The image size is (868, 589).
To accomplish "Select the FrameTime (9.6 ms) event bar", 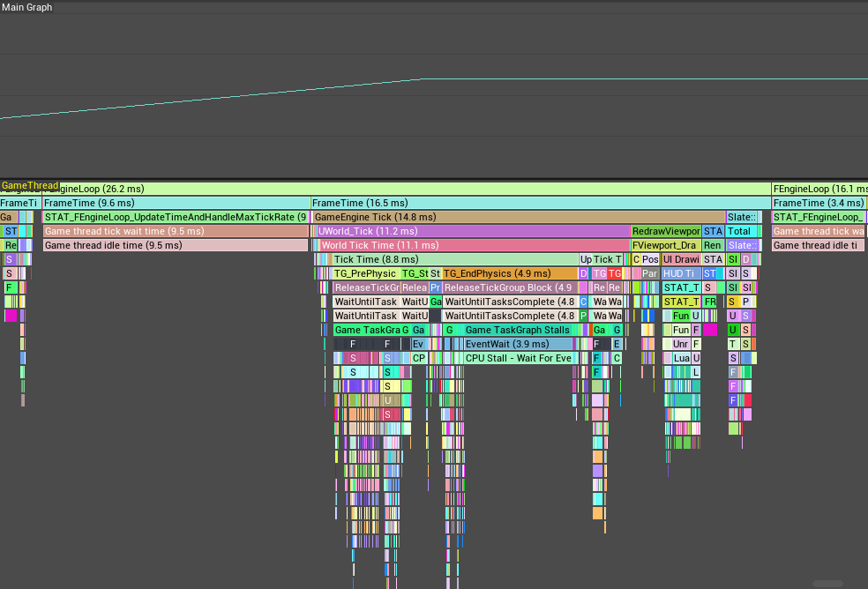I will [x=176, y=203].
